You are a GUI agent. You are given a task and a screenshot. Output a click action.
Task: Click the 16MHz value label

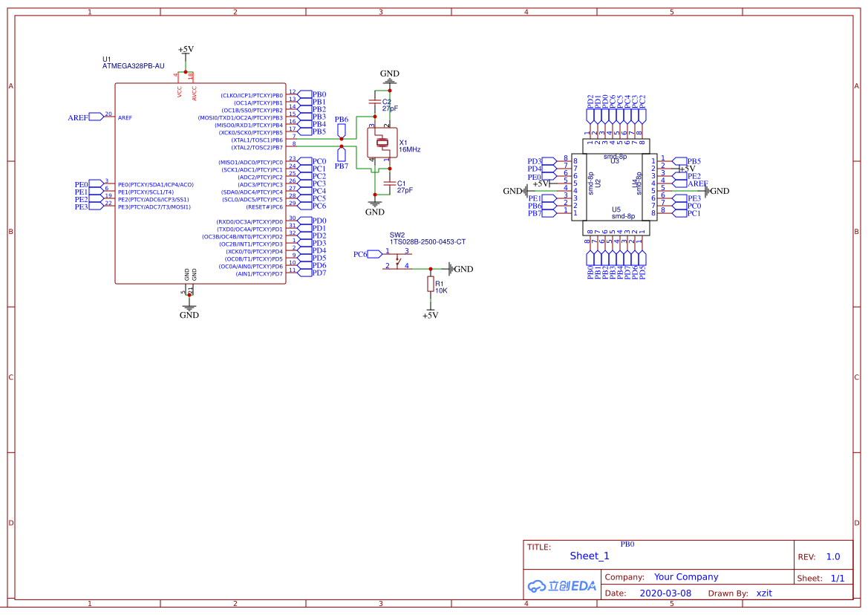click(410, 149)
